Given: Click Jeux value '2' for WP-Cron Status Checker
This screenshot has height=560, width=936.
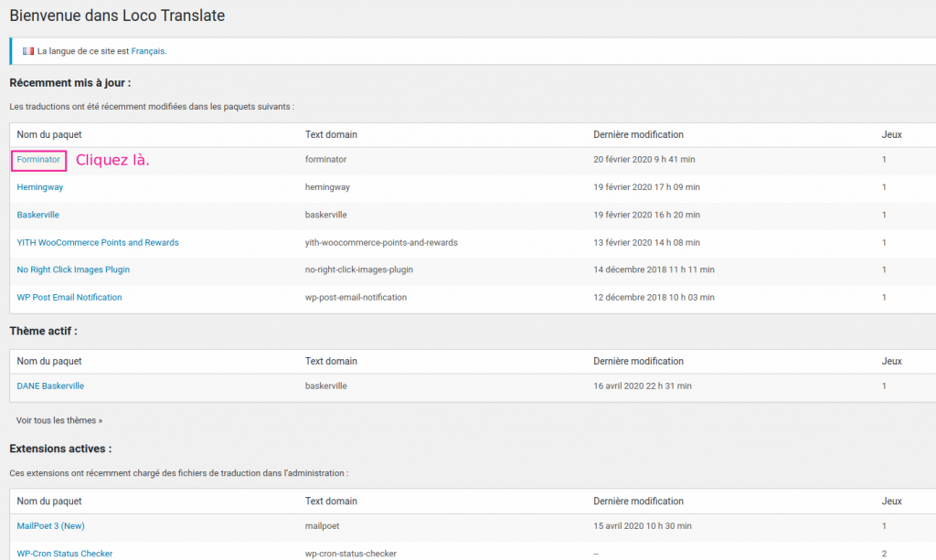Looking at the screenshot, I should pyautogui.click(x=884, y=554).
